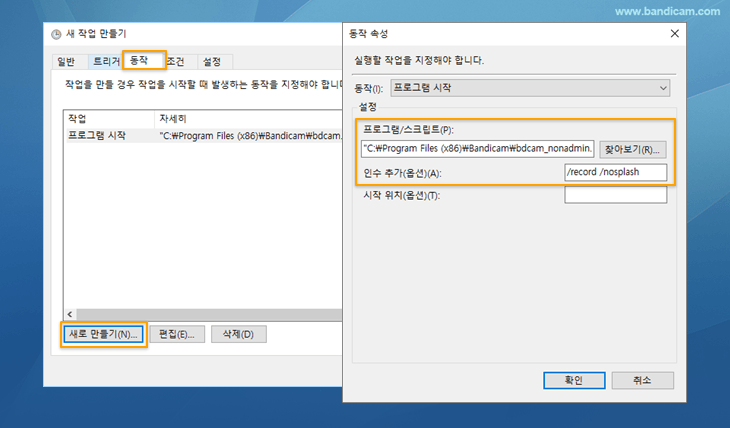This screenshot has width=730, height=428.
Task: Click the clock icon in 새 작업 만들기 title
Action: (56, 34)
